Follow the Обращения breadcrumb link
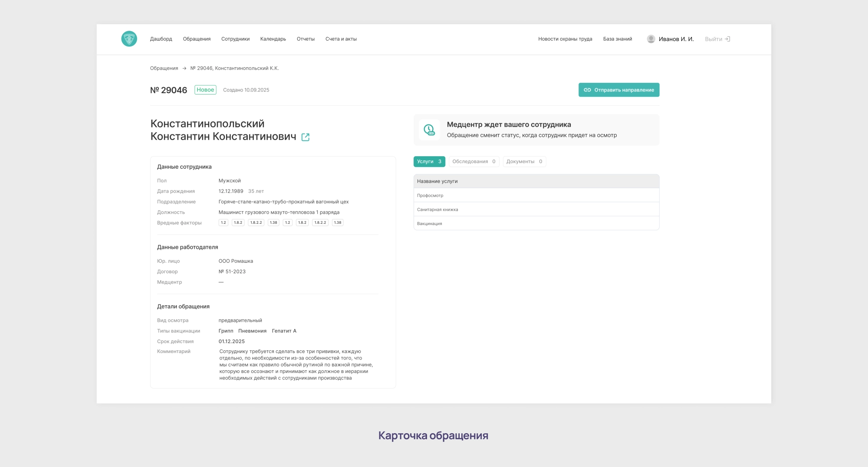 (164, 68)
